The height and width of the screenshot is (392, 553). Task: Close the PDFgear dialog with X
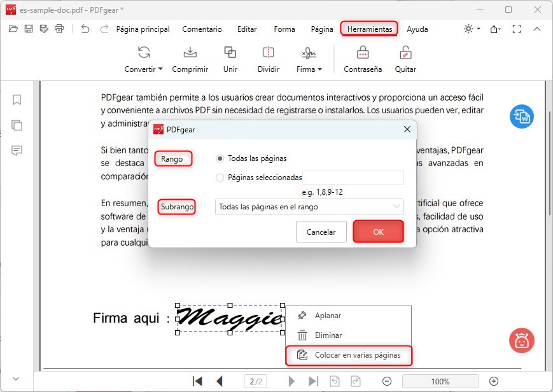(x=407, y=129)
